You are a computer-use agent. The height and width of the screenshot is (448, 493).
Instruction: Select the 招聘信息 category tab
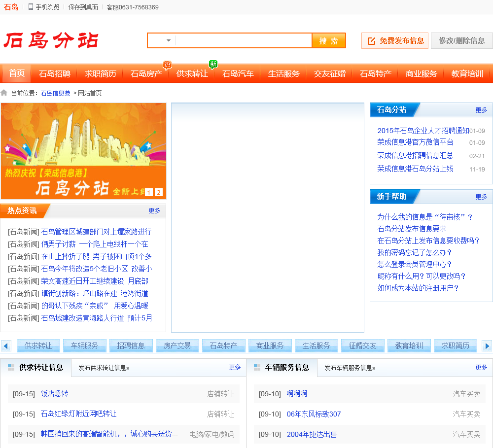point(131,346)
